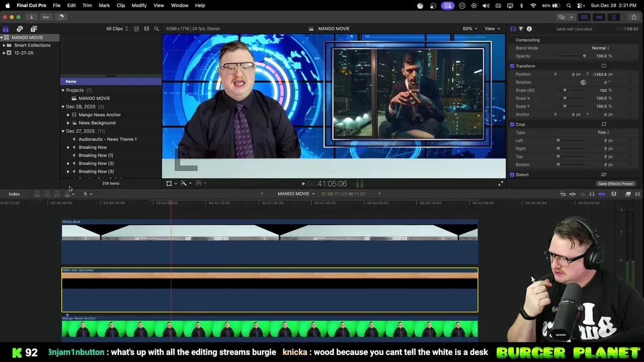Select MANGO MOVIE project in browser
The image size is (644, 362).
click(x=94, y=99)
